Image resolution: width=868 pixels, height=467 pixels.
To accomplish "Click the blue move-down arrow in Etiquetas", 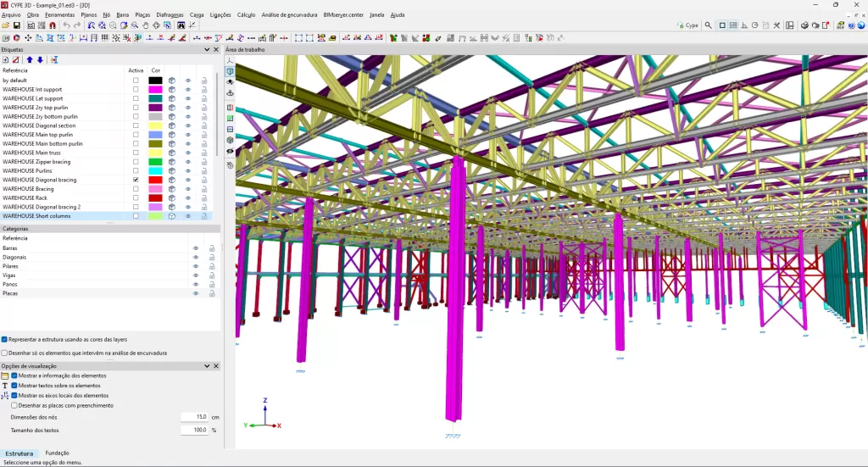I will [40, 60].
